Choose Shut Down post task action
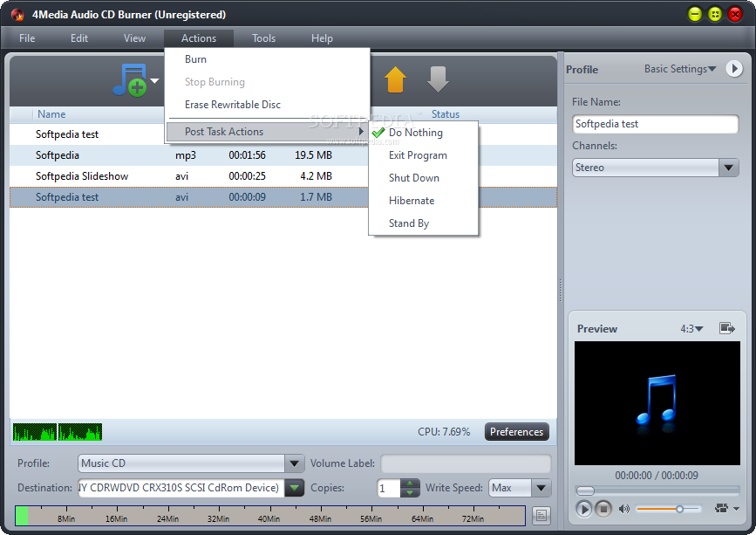756x535 pixels. [x=423, y=178]
